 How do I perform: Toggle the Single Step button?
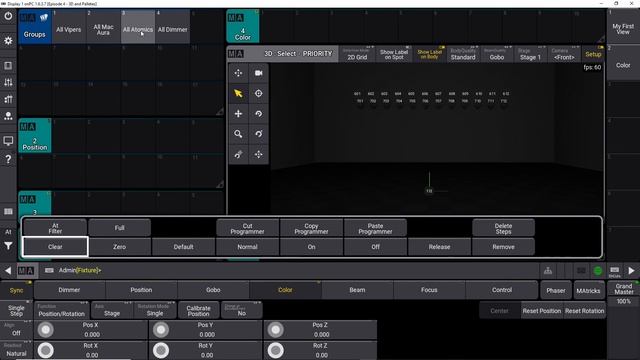16,311
